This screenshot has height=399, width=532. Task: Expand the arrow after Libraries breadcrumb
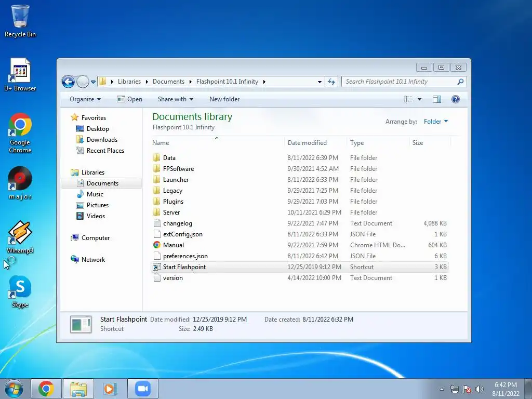[147, 82]
